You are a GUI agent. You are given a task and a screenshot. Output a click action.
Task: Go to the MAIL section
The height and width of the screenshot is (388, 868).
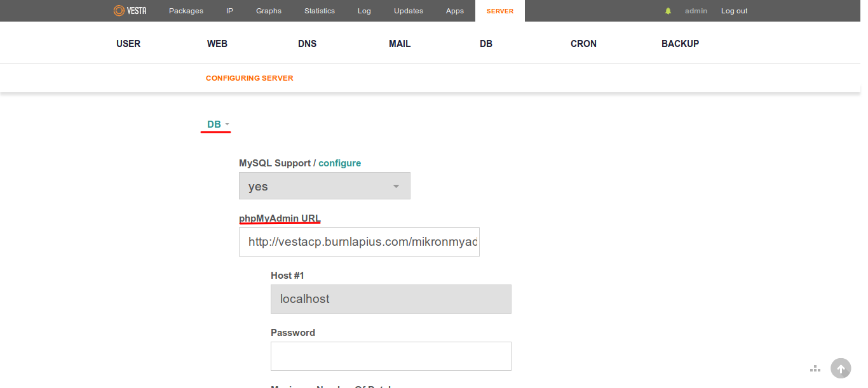[x=400, y=44]
